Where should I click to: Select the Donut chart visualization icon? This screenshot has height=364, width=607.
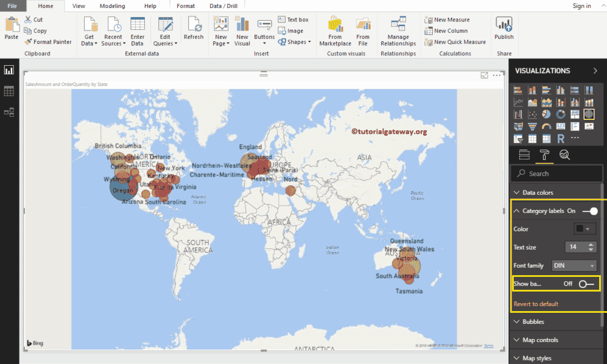point(561,114)
